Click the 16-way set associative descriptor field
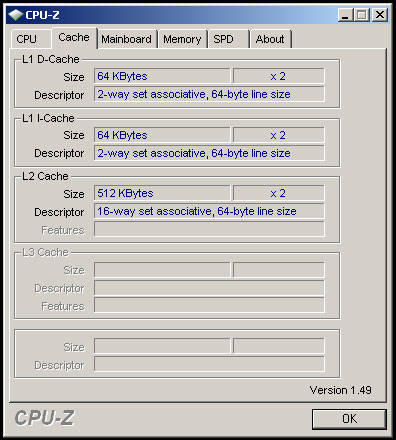Viewport: 396px width, 440px height. 209,211
